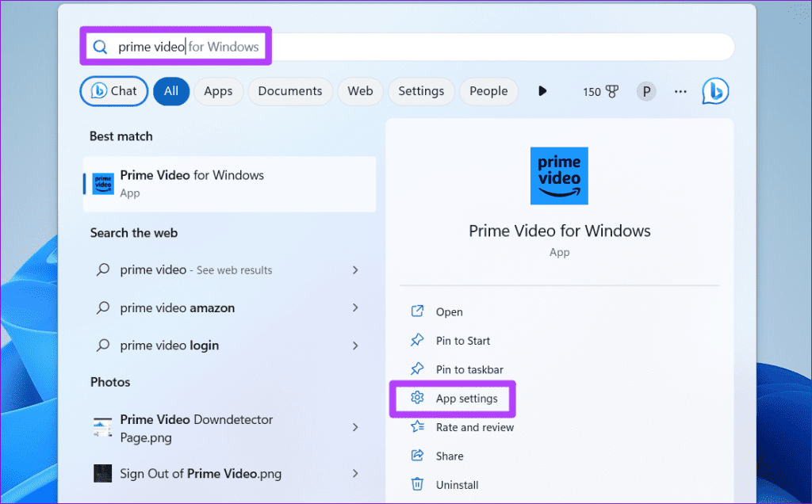Select the play arrow filter icon
The width and height of the screenshot is (812, 504).
[x=542, y=90]
